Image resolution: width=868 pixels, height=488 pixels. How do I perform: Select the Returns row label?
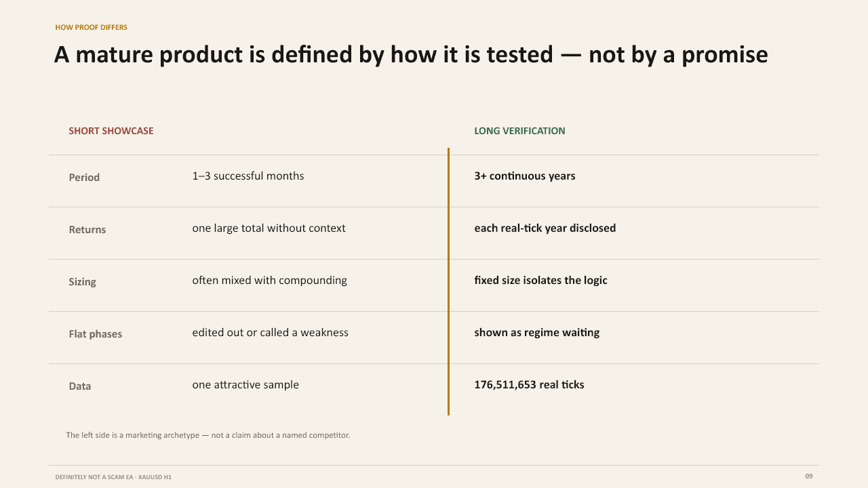[x=87, y=230]
